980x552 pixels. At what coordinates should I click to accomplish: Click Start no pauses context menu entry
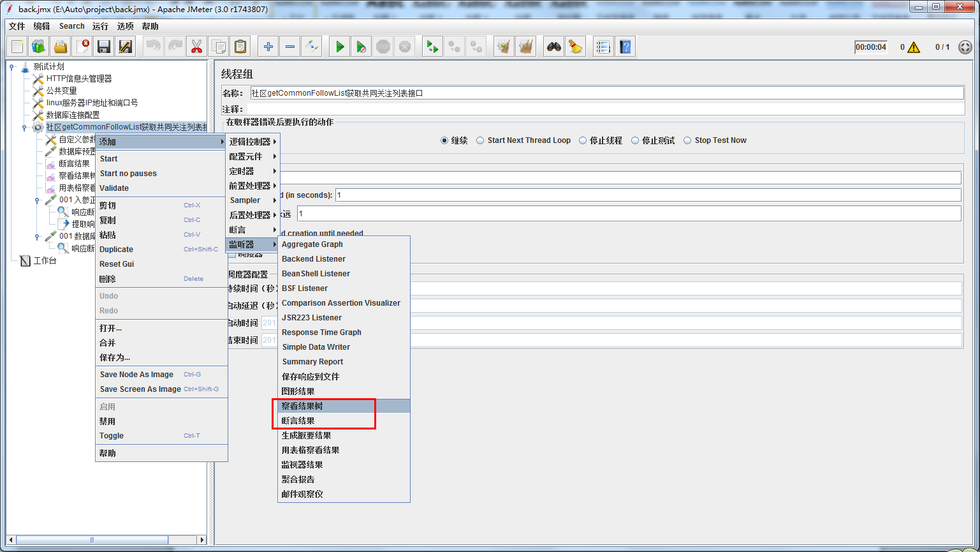tap(161, 174)
